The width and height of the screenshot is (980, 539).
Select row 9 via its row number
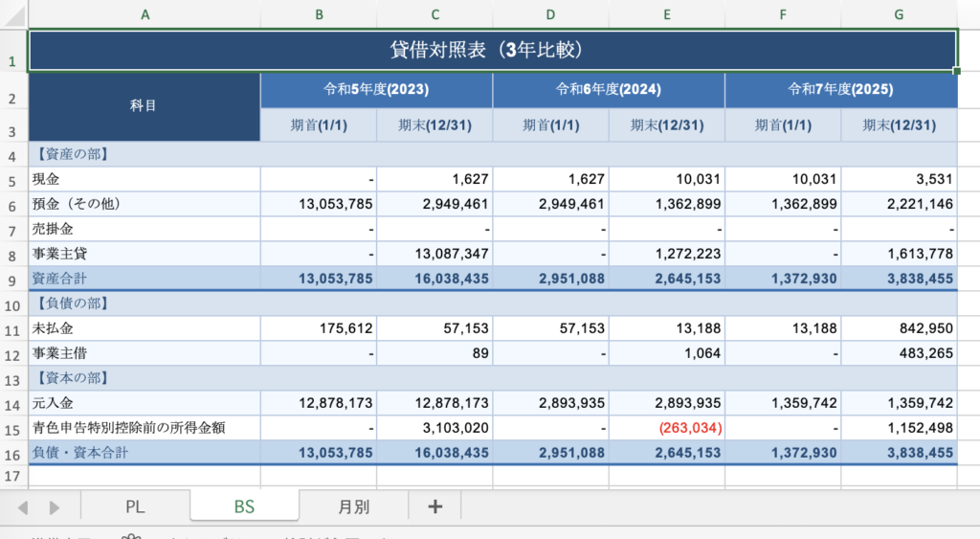(x=12, y=279)
